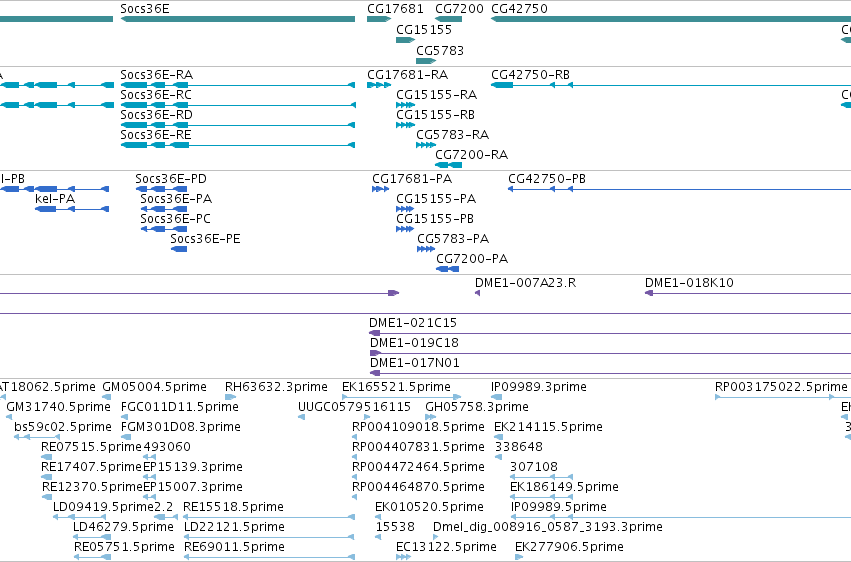Open EST RP004109018.5prime
The width and height of the screenshot is (851, 562).
[418, 427]
